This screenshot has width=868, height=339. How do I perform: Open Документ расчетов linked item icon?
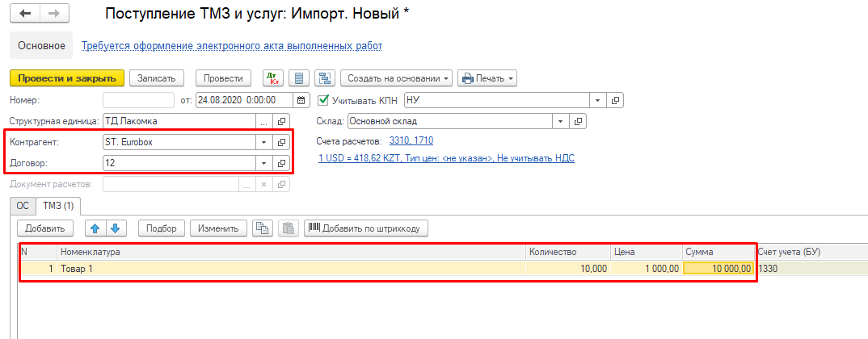pyautogui.click(x=281, y=184)
